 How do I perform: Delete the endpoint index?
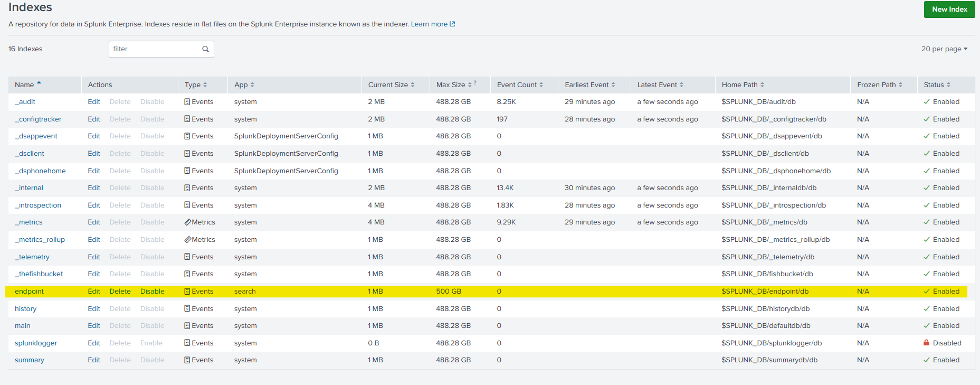pyautogui.click(x=120, y=292)
